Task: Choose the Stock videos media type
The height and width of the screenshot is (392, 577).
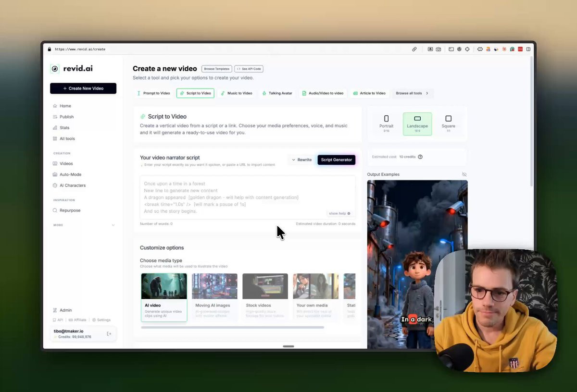Action: [x=265, y=297]
